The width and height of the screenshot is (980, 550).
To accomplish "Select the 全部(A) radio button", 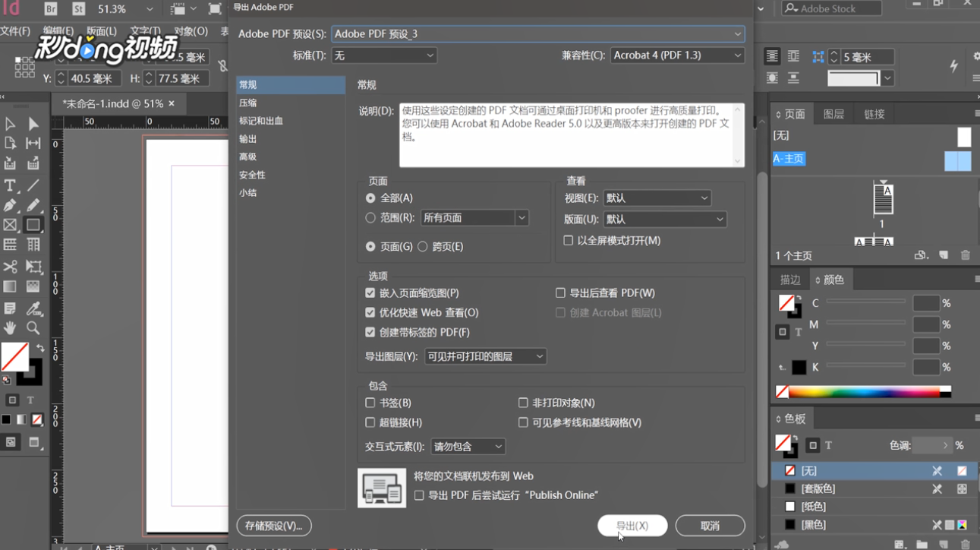I will [370, 198].
